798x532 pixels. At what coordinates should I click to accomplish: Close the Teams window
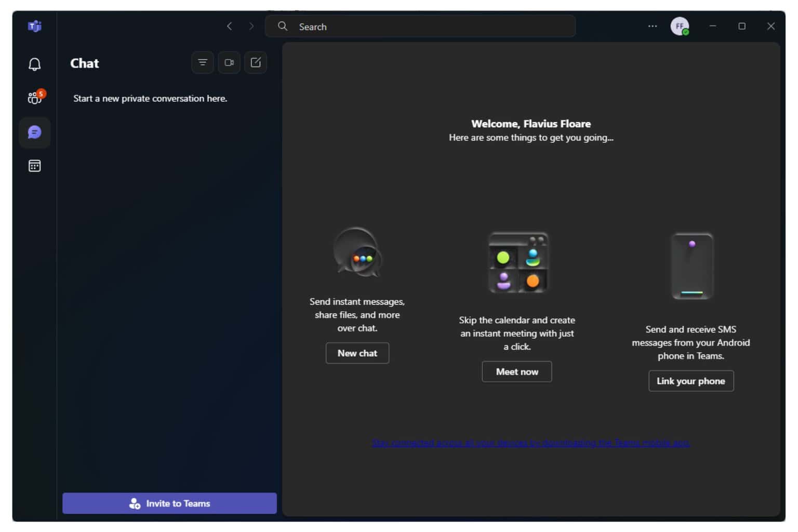click(771, 26)
